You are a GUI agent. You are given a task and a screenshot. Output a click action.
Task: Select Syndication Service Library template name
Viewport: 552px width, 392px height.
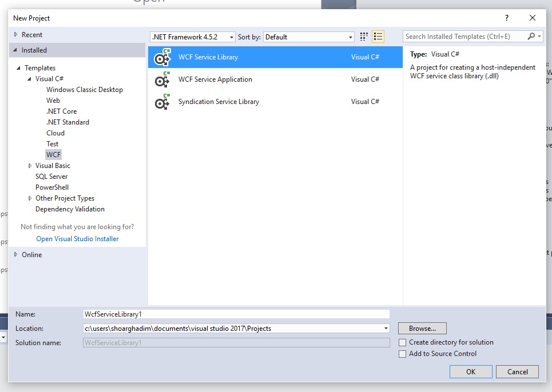[x=219, y=102]
